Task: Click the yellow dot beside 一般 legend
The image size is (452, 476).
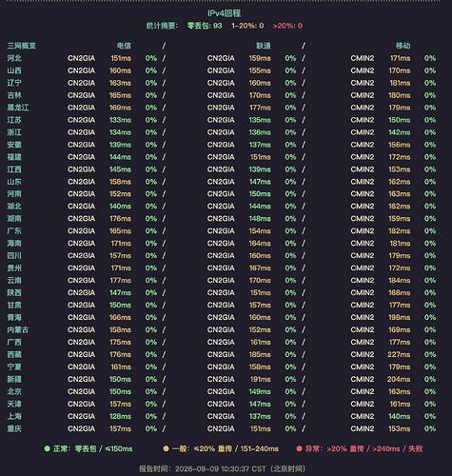Action: tap(166, 448)
